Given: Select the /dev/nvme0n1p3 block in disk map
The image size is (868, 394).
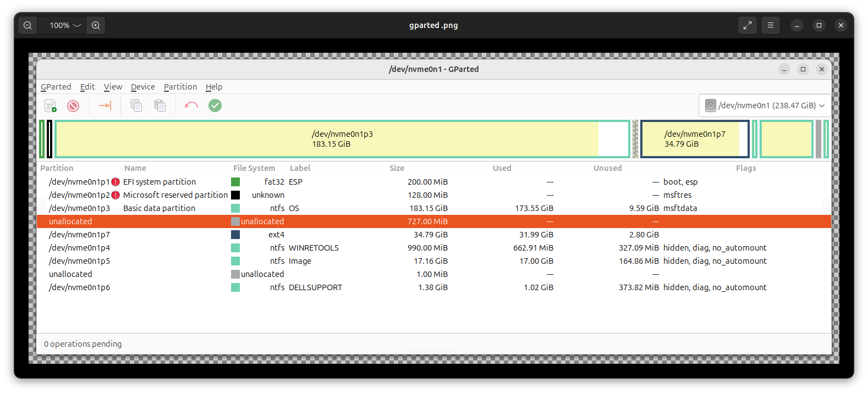Looking at the screenshot, I should (x=342, y=139).
